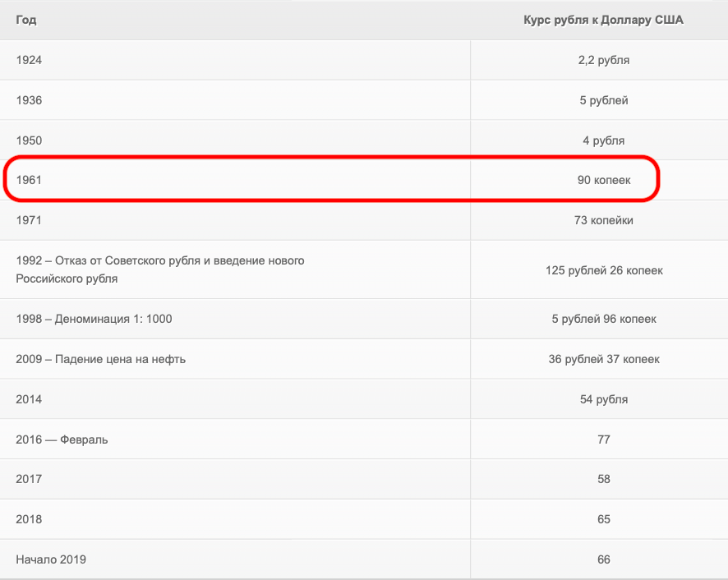
Task: Click the "2,2 рубля" value
Action: coord(604,60)
